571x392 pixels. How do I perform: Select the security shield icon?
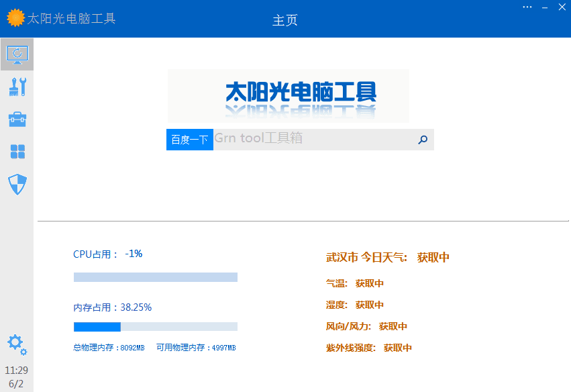(16, 184)
